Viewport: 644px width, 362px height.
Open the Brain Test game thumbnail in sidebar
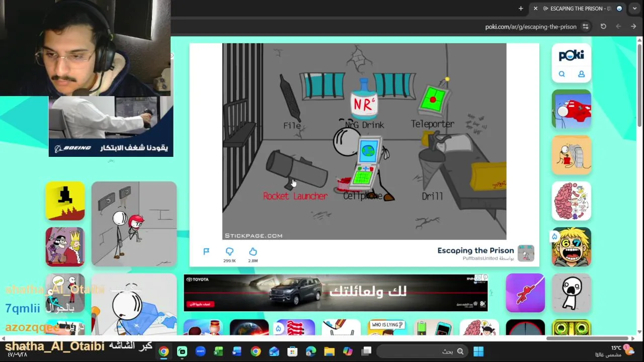(x=572, y=201)
